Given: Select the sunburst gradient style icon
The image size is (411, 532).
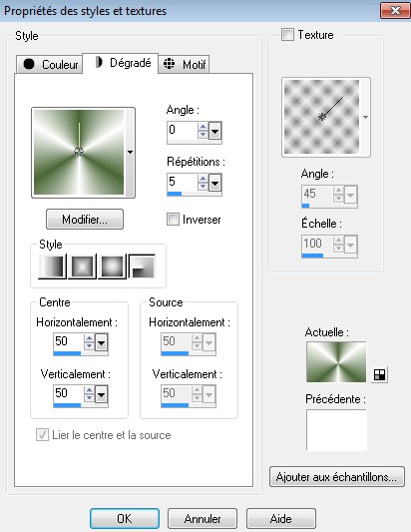Looking at the screenshot, I should 112,266.
